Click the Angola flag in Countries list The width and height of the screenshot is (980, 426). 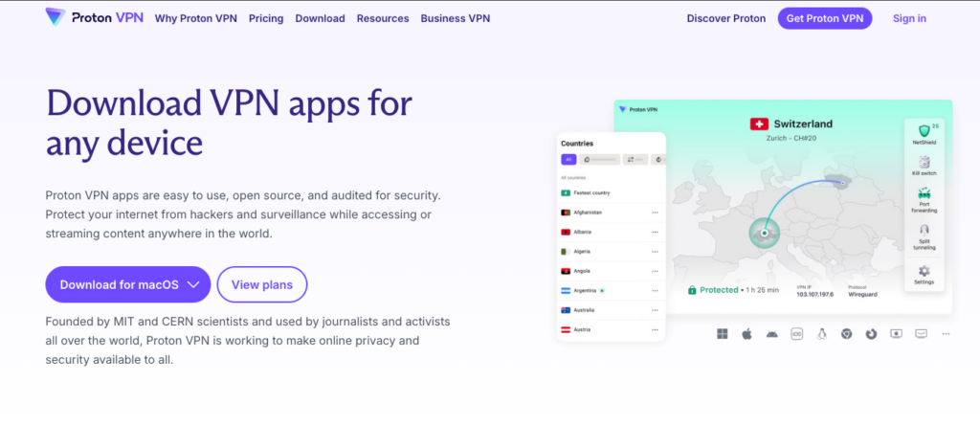point(565,272)
